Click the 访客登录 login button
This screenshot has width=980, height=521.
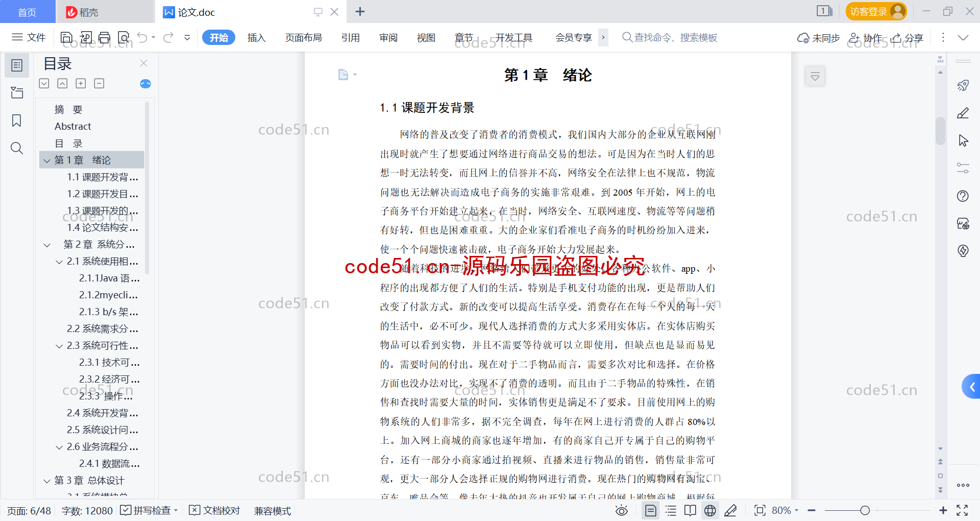[876, 11]
